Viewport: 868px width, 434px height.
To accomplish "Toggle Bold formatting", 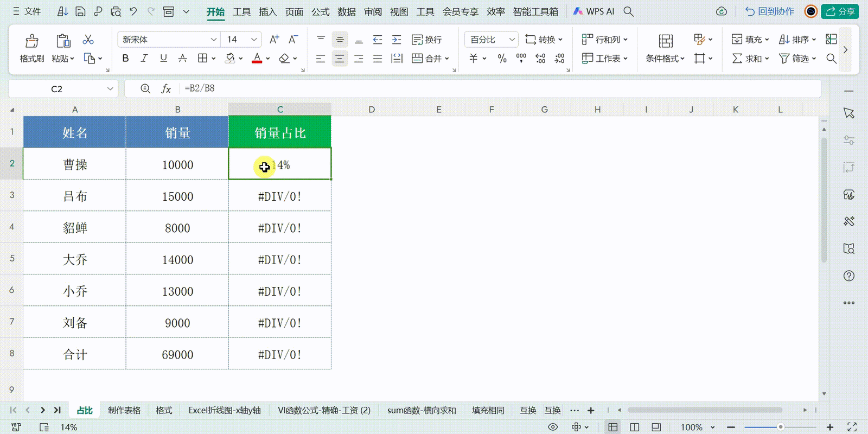I will (x=125, y=58).
